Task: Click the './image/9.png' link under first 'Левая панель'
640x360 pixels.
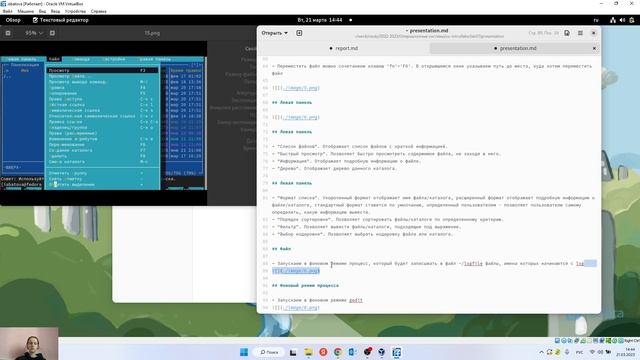Action: [x=301, y=117]
